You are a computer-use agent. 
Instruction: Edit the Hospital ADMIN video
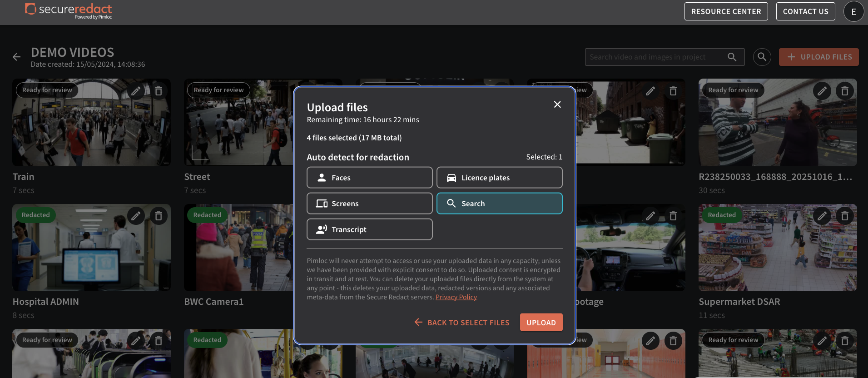point(136,216)
